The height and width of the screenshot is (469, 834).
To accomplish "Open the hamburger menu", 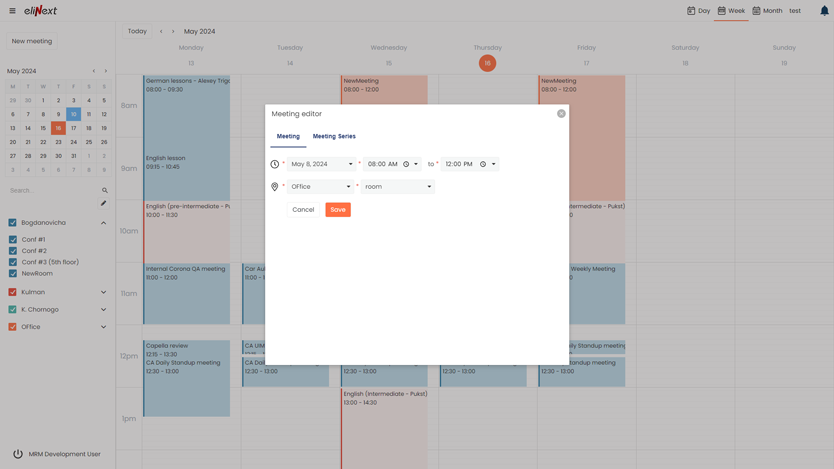I will (x=12, y=11).
